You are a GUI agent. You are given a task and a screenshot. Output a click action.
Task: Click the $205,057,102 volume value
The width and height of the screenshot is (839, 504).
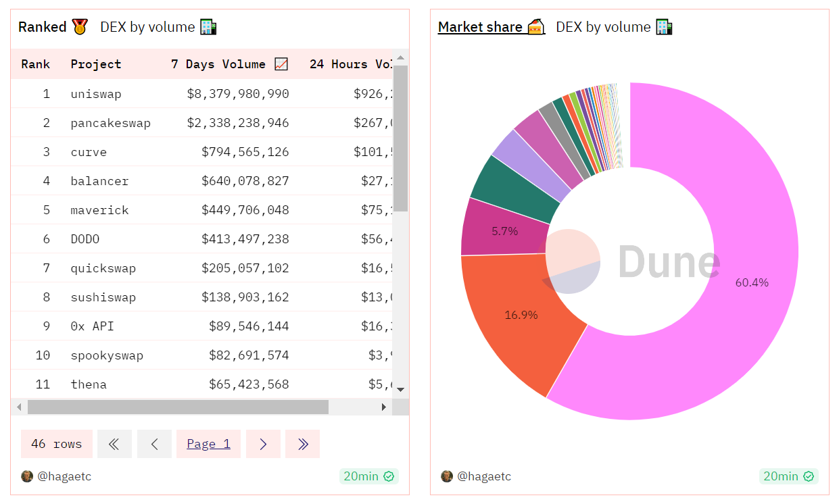click(245, 268)
